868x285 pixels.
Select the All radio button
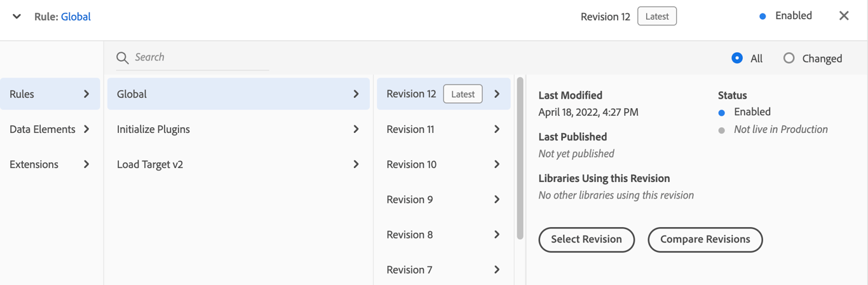click(x=737, y=58)
